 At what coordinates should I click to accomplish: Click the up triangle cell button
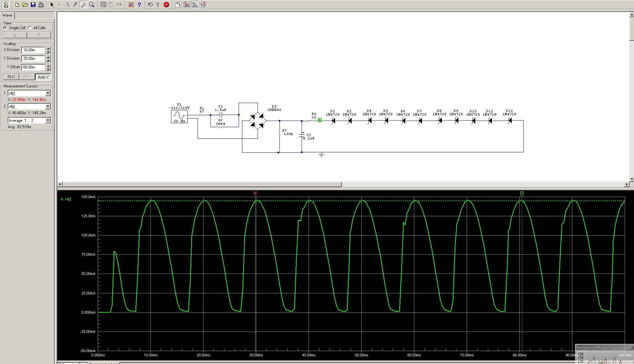tap(15, 35)
